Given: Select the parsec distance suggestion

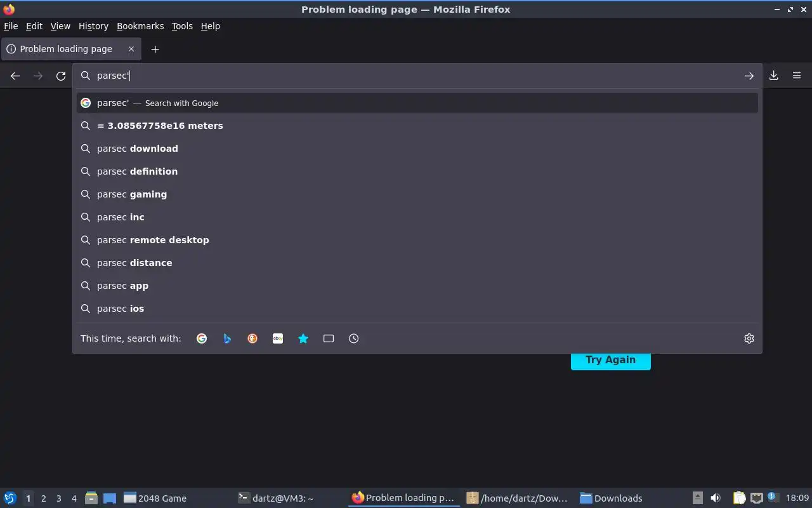Looking at the screenshot, I should [417, 263].
